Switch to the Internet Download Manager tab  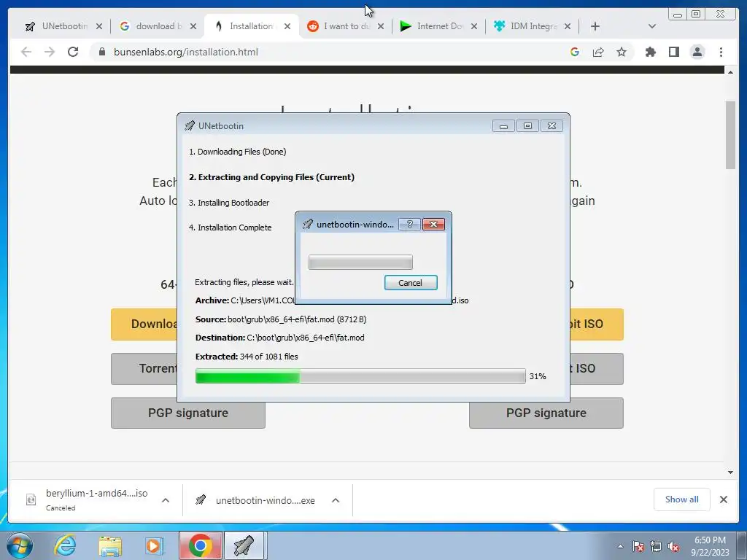pyautogui.click(x=433, y=26)
